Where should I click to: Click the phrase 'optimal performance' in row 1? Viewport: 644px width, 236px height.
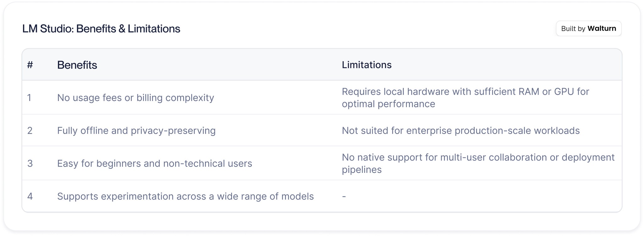tap(388, 104)
